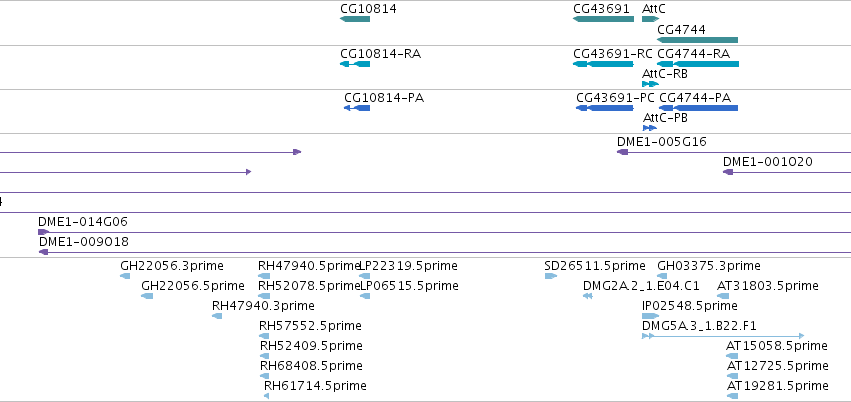This screenshot has width=851, height=402.
Task: Select the CG4744-RA transcript
Action: pos(698,64)
